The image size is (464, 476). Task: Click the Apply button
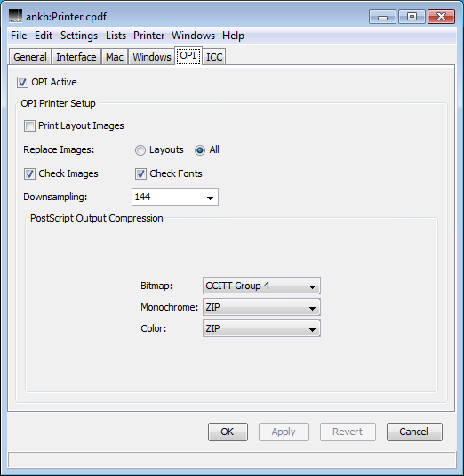click(x=284, y=432)
